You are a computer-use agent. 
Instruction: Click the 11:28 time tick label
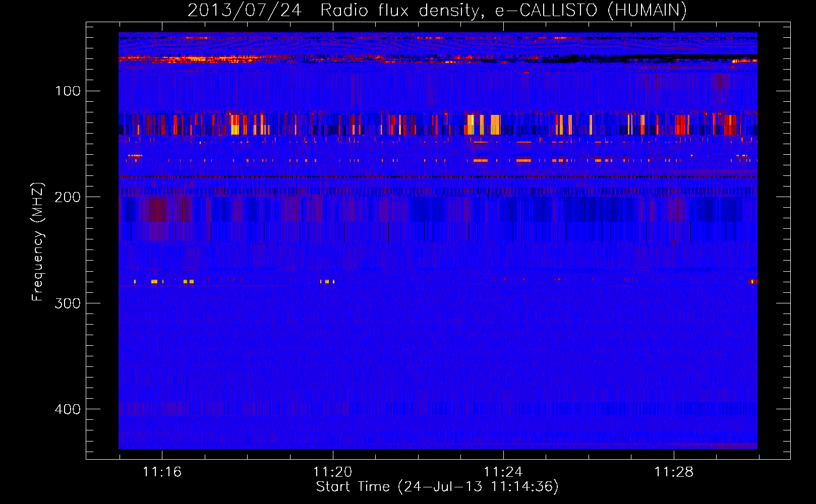point(674,472)
